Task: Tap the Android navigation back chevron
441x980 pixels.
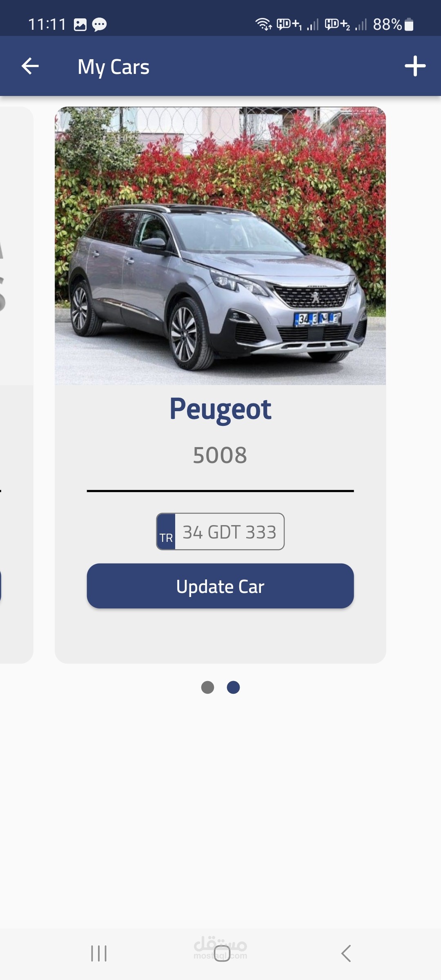Action: tap(346, 953)
